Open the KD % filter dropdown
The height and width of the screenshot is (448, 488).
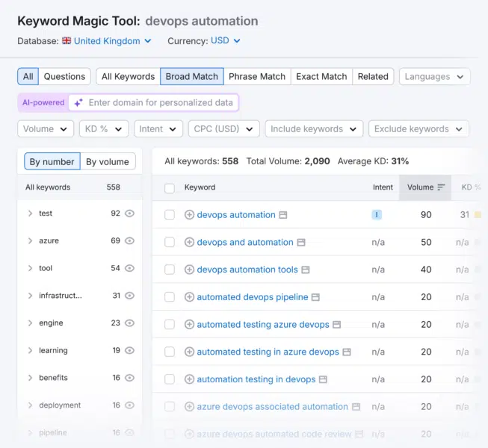click(104, 128)
